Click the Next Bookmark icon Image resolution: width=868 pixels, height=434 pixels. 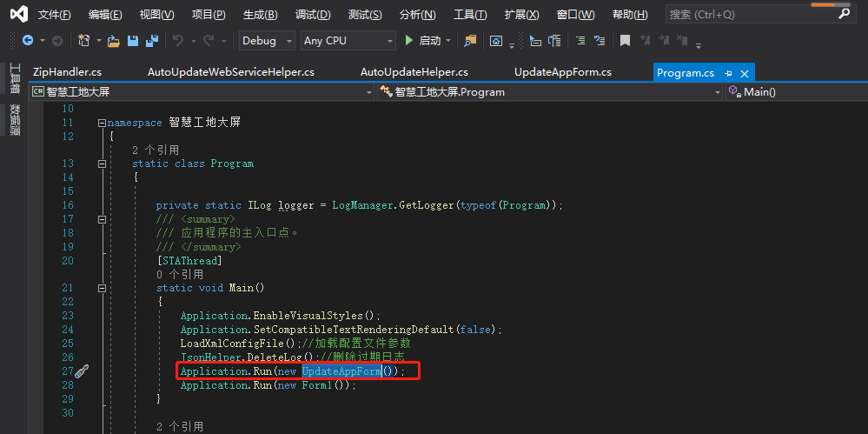(664, 41)
